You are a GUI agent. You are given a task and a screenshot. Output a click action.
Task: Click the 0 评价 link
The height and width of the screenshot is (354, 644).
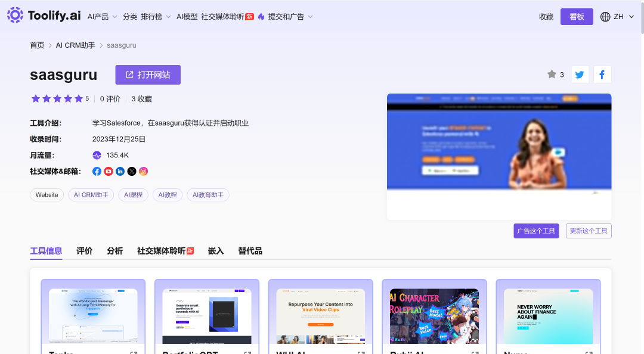pos(110,99)
